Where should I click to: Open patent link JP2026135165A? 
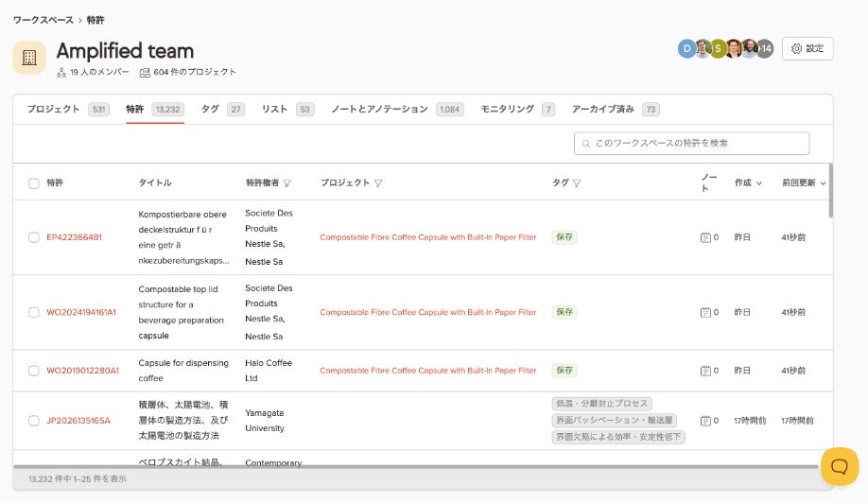pyautogui.click(x=78, y=421)
